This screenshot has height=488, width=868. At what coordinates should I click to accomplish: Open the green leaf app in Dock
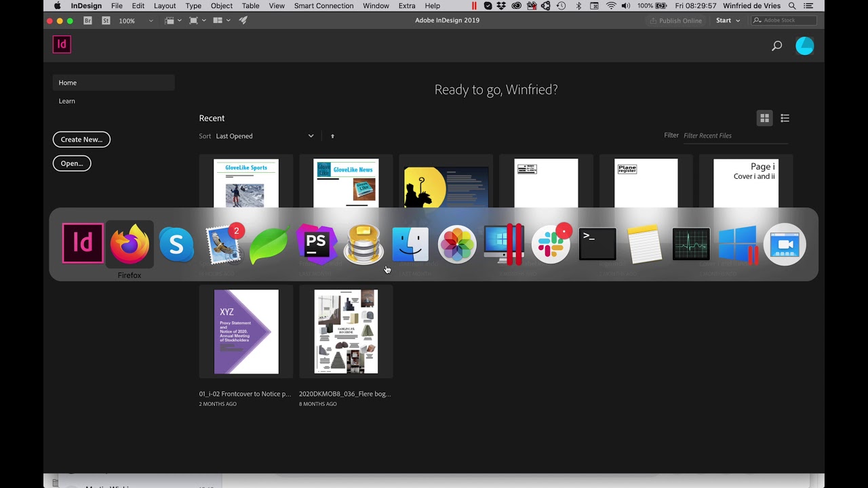[269, 244]
